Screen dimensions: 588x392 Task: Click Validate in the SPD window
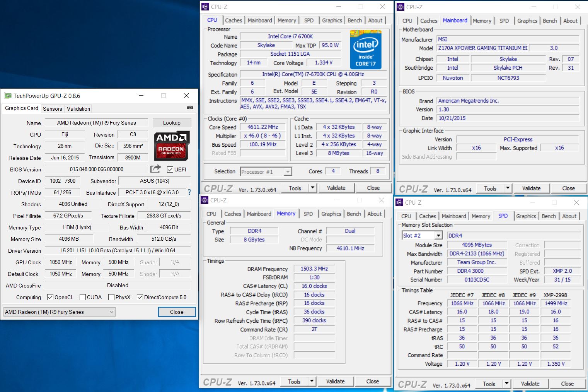(x=530, y=384)
